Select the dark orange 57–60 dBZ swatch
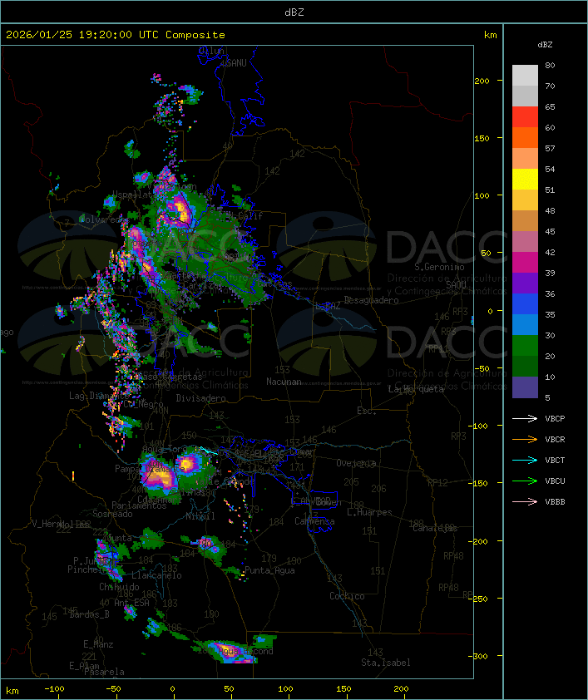 (525, 137)
